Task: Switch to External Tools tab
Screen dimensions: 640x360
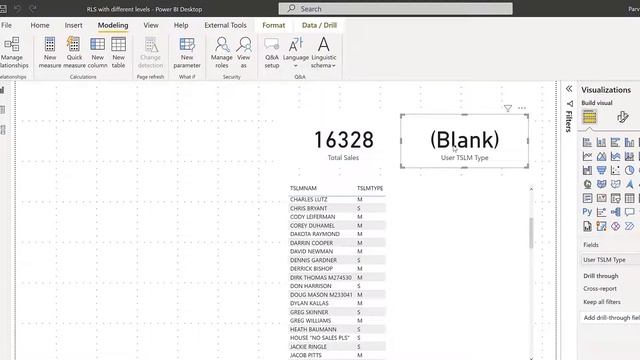Action: point(225,25)
